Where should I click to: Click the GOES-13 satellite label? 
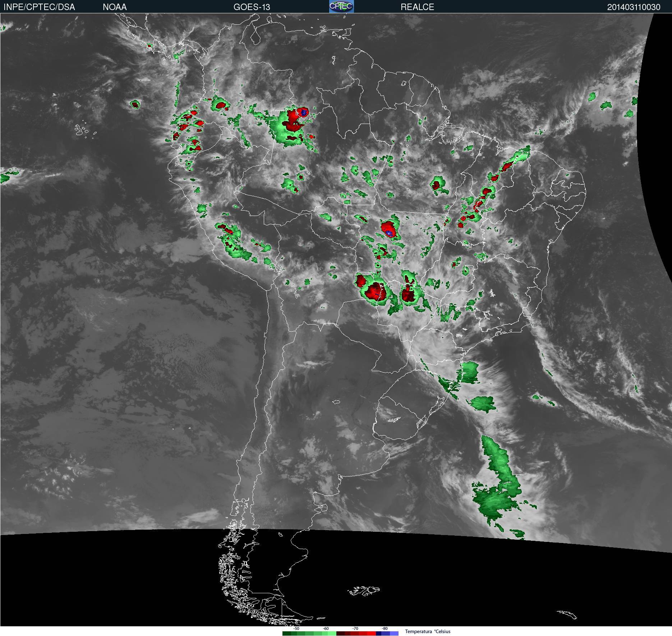click(252, 7)
